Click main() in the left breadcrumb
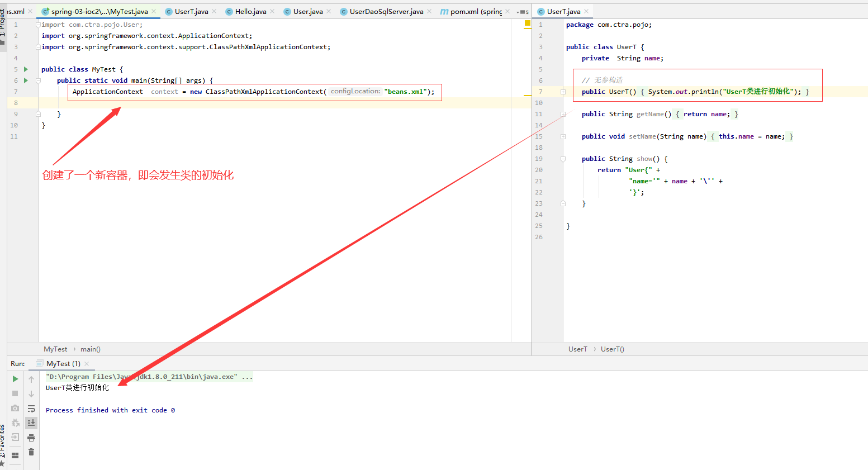This screenshot has width=868, height=470. point(91,349)
